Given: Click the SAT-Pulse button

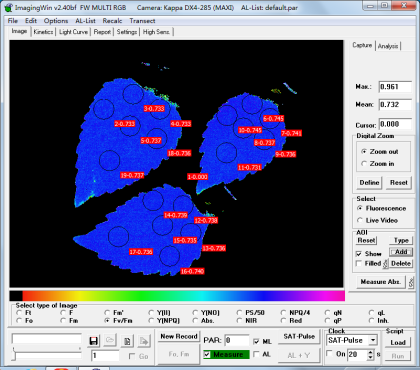Looking at the screenshot, I should 299,337.
